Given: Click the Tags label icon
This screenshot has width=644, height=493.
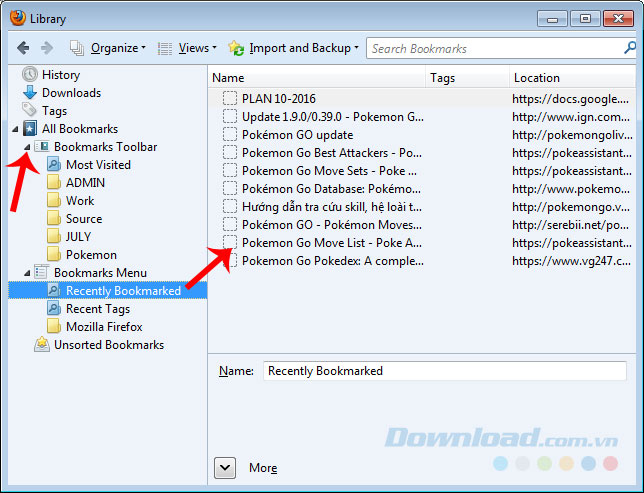Looking at the screenshot, I should click(x=29, y=110).
